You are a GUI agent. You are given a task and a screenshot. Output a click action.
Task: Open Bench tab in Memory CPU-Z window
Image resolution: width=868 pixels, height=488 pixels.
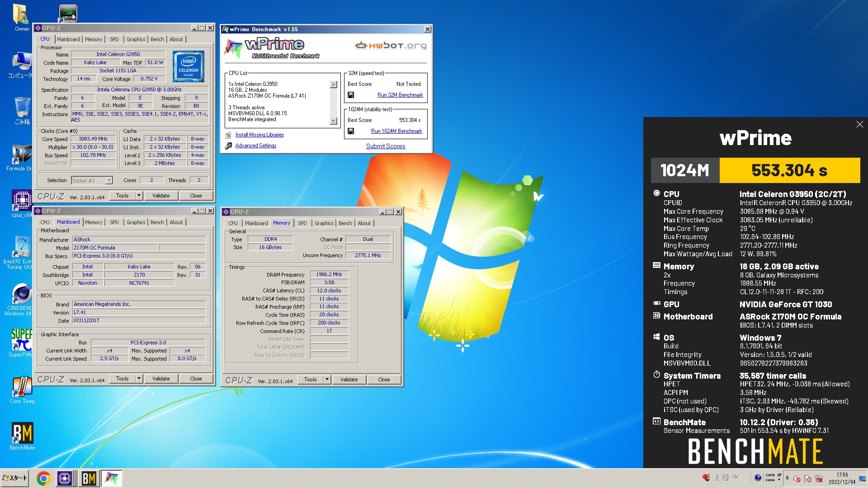345,223
